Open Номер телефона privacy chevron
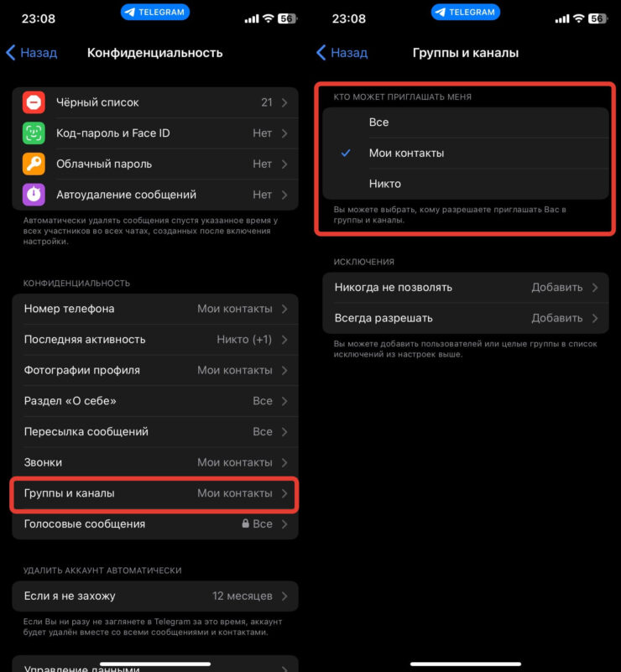The image size is (621, 672). pyautogui.click(x=284, y=309)
